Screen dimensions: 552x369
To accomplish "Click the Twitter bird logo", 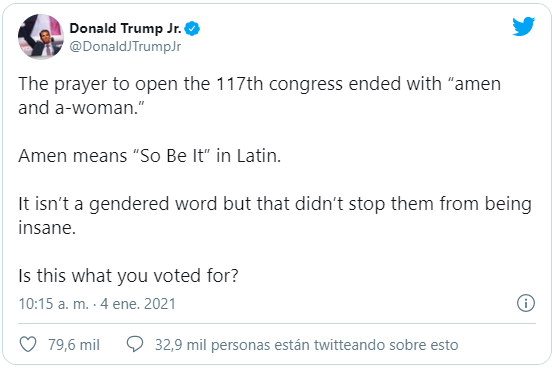I will (523, 26).
